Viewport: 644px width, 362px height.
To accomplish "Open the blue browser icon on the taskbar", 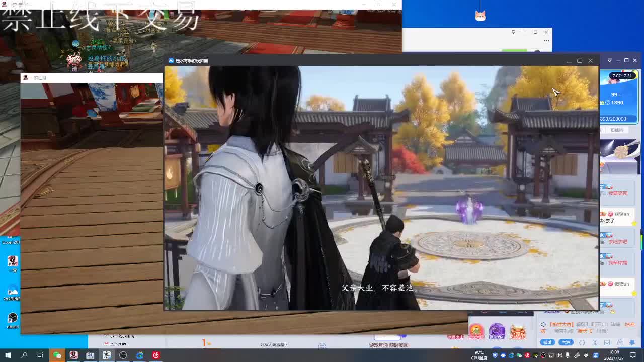I will point(139,355).
